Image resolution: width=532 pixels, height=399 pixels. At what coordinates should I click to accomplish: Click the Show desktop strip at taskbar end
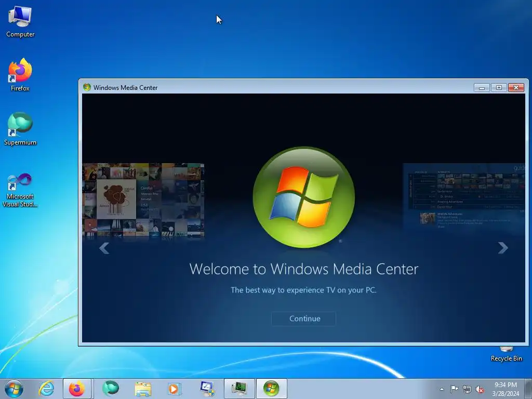528,389
